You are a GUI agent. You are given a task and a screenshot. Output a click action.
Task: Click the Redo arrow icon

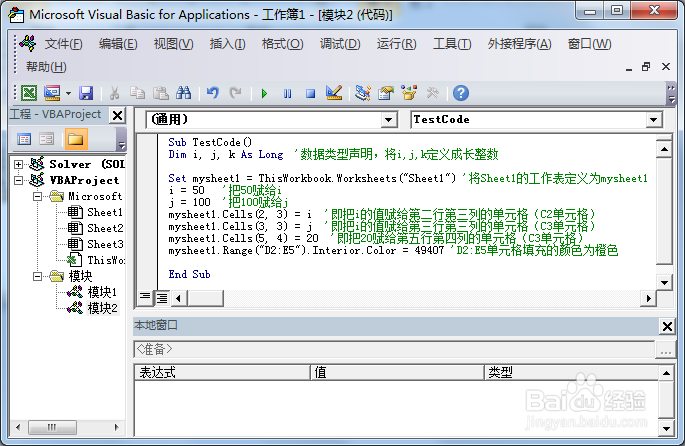pos(235,93)
